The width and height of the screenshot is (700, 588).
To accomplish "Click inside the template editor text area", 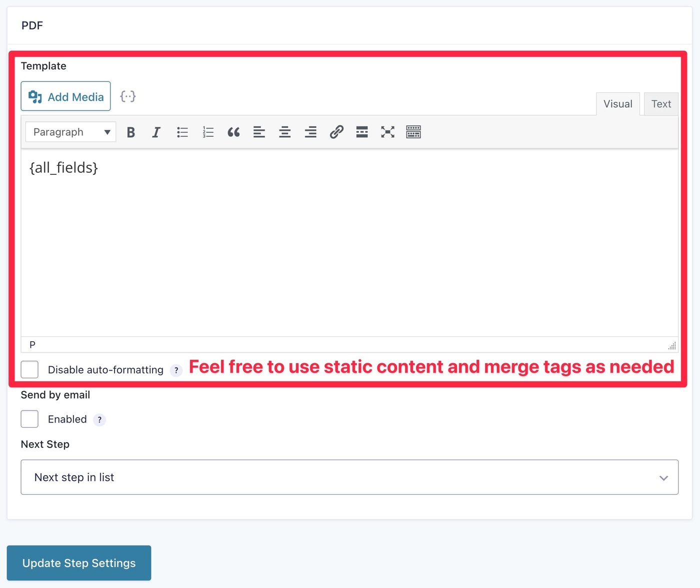I will point(349,243).
